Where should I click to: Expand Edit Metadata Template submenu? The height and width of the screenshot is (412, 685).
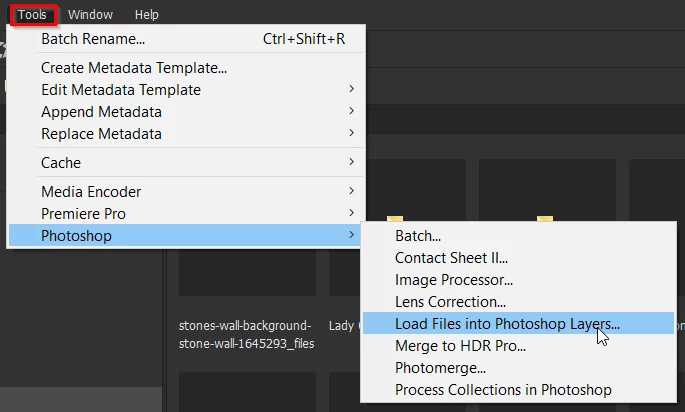tap(187, 90)
